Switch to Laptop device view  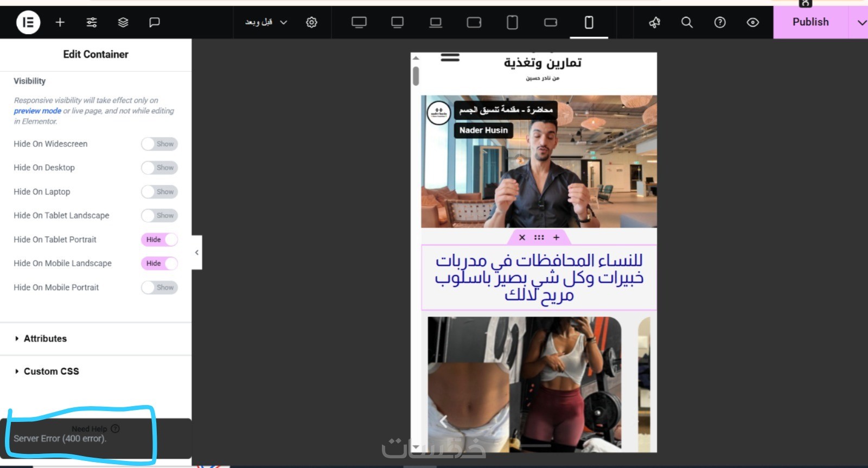(436, 22)
